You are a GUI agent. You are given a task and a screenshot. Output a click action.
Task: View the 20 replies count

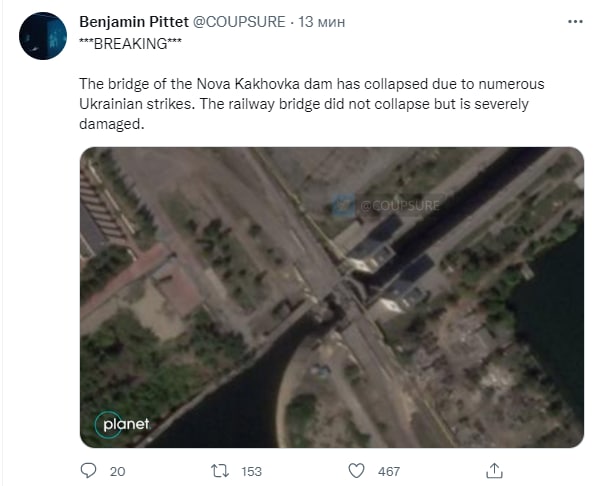point(117,470)
